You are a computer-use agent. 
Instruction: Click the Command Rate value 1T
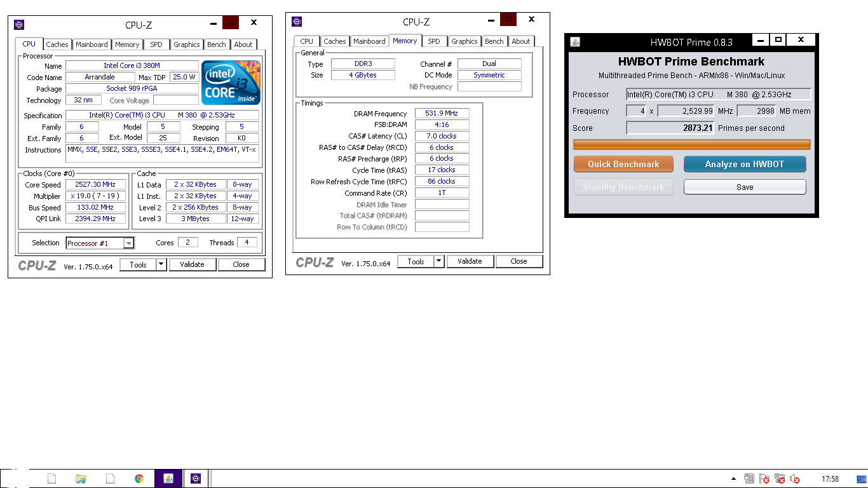tap(442, 193)
